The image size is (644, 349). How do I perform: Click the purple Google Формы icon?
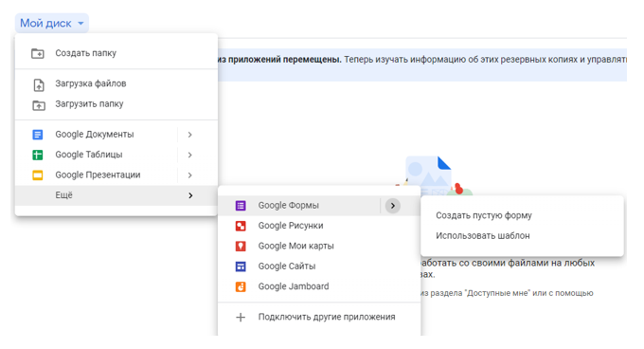point(241,206)
